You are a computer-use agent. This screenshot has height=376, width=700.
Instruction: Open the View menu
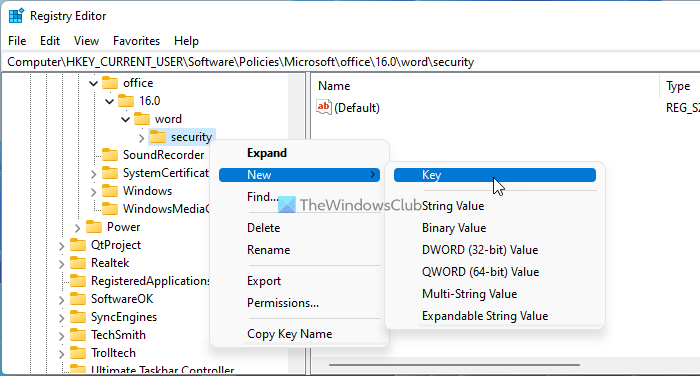86,41
